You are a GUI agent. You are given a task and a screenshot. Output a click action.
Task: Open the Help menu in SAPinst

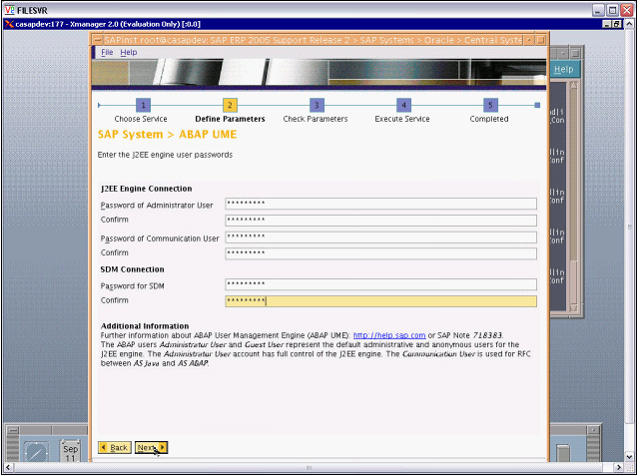[129, 52]
